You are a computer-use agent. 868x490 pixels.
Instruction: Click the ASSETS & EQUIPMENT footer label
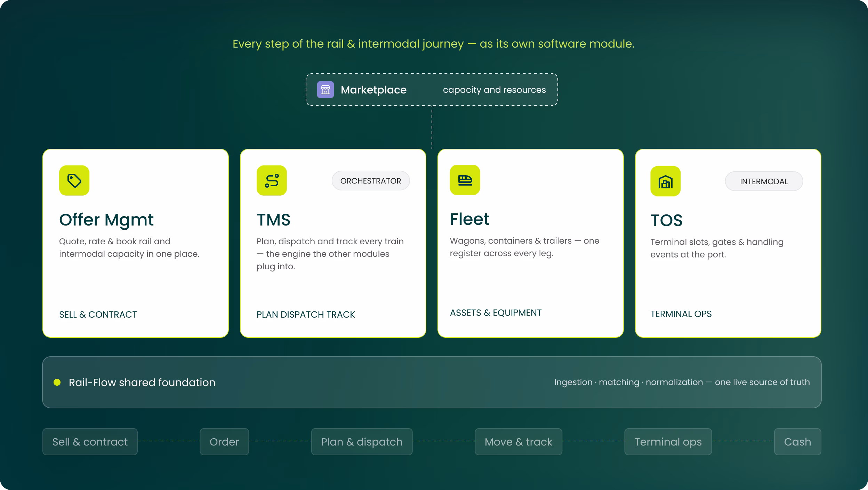point(496,313)
